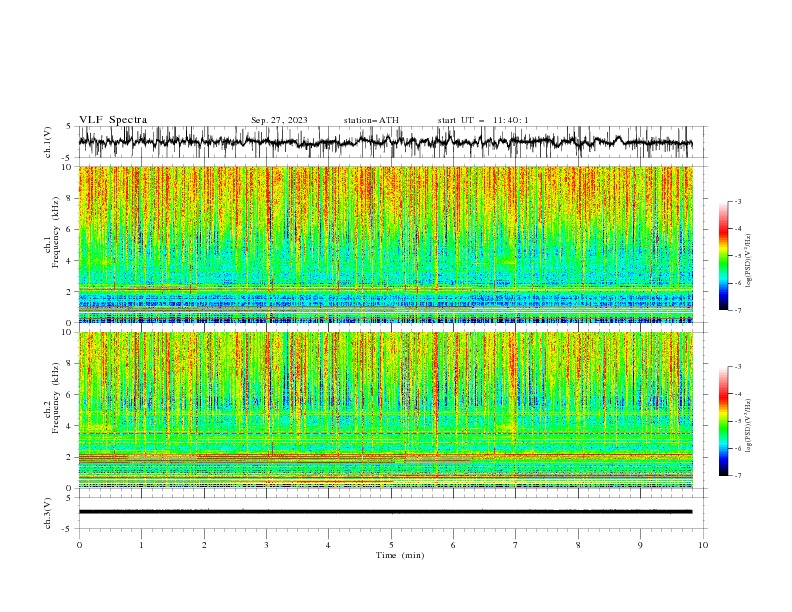792x612 pixels.
Task: Click the 'ch.1(V)' axis label
Action: (48, 142)
